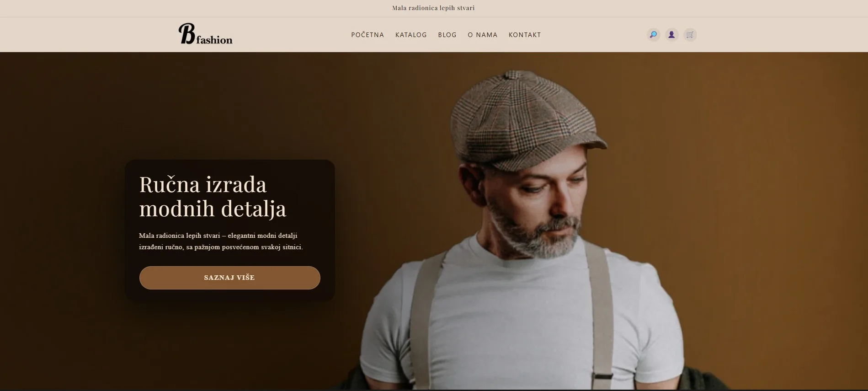Viewport: 868px width, 391px height.
Task: Navigate to KONTAKT in header
Action: [525, 35]
